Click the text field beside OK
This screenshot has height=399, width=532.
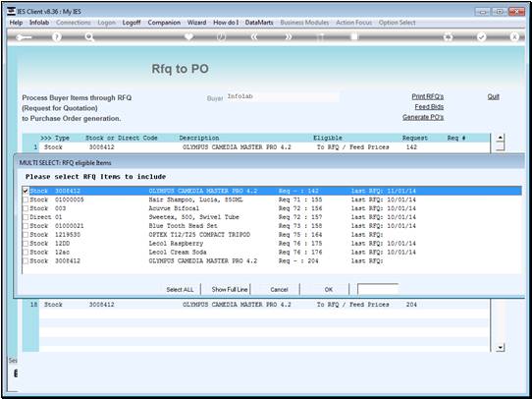tap(378, 289)
